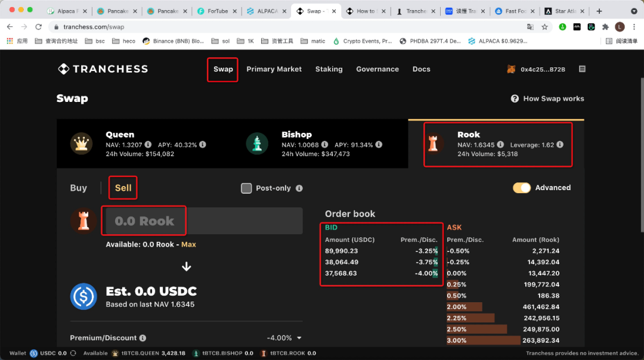Switch to the Sell tab
644x360 pixels.
[123, 188]
